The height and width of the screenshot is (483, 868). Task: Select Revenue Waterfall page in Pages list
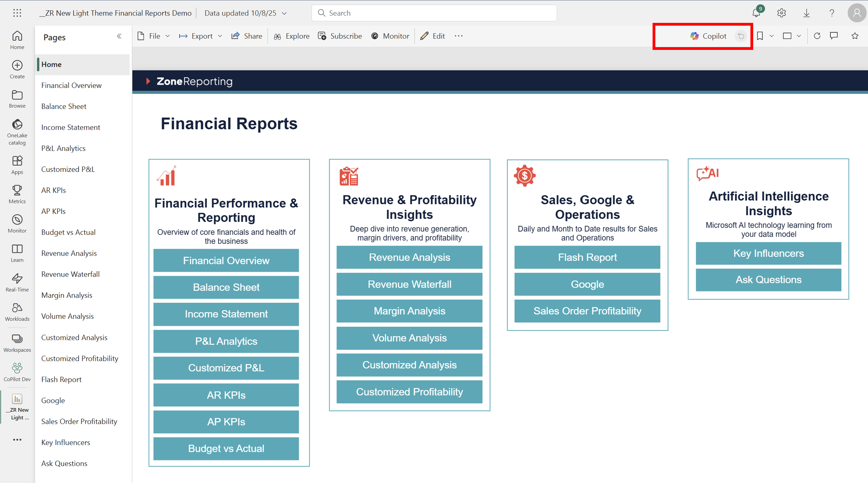click(x=82, y=274)
